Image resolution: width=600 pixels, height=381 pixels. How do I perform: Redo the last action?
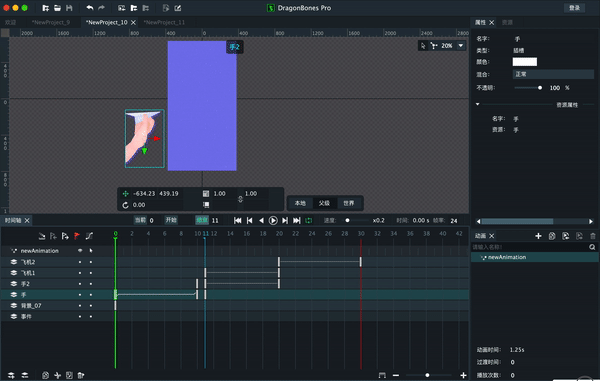[101, 8]
